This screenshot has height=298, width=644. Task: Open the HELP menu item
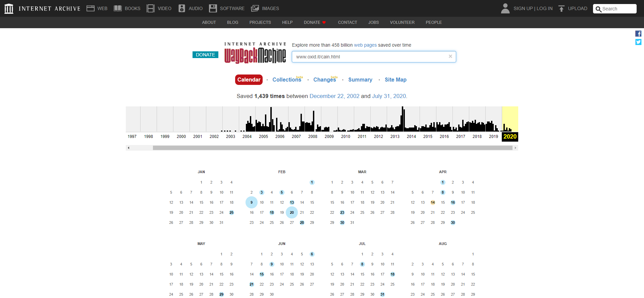point(287,22)
